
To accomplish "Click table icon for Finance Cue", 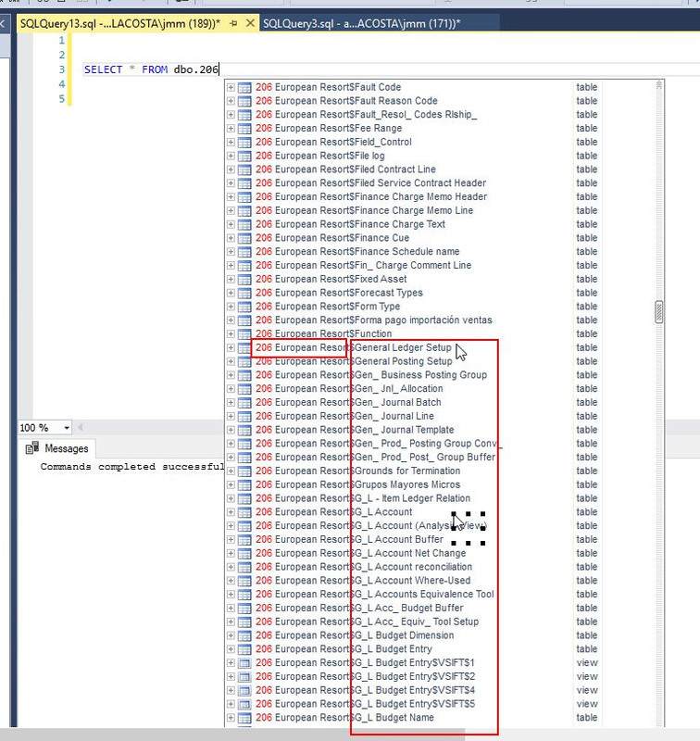I will point(244,238).
